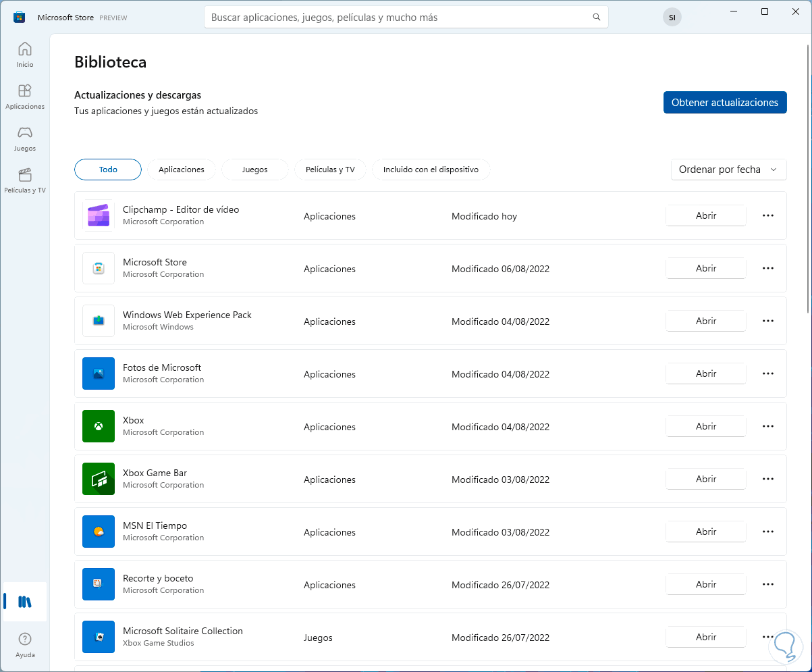Click the search magnifier icon
Screen dimensions: 812x672
596,18
